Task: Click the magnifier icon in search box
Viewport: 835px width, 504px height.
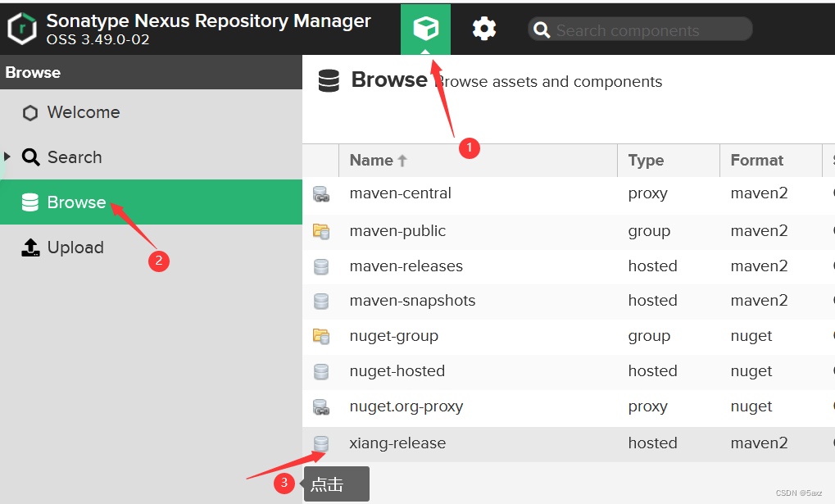Action: [542, 30]
